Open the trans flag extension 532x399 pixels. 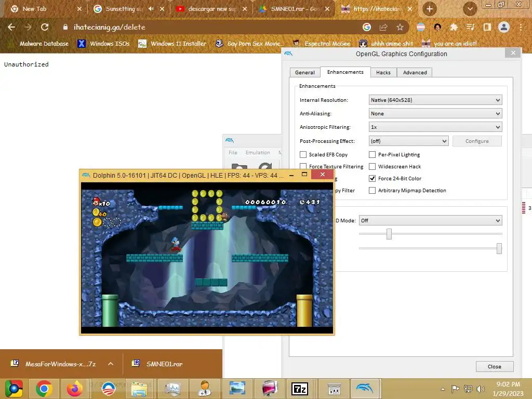(x=421, y=27)
